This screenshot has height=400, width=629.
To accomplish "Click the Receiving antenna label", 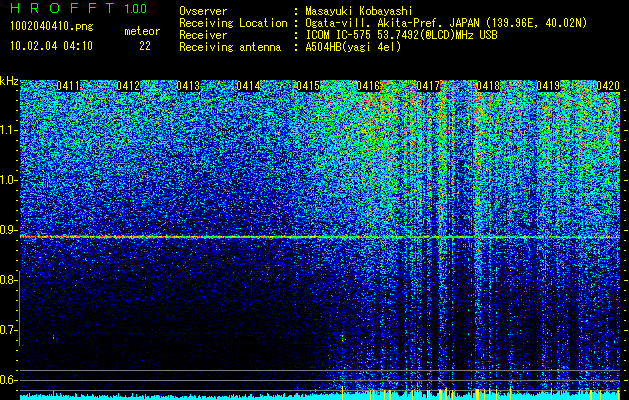I will coord(230,47).
